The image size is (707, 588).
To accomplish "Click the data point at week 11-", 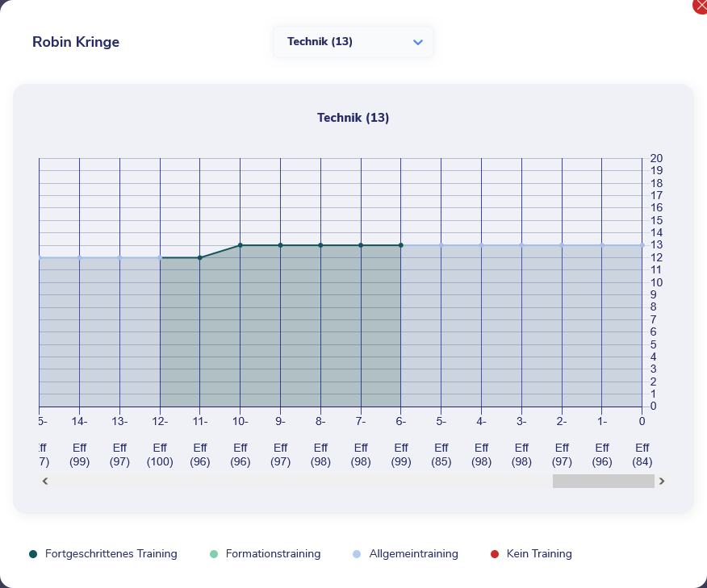I will [x=200, y=257].
